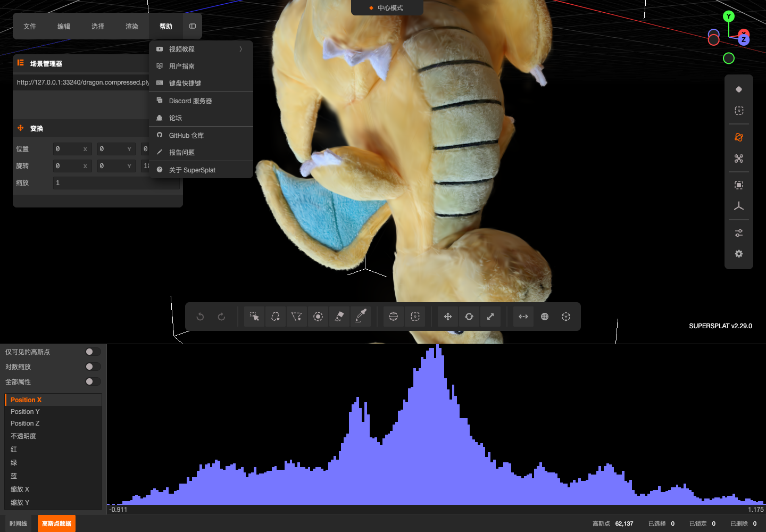Select the orange orbit camera icon
This screenshot has width=766, height=532.
pos(739,137)
